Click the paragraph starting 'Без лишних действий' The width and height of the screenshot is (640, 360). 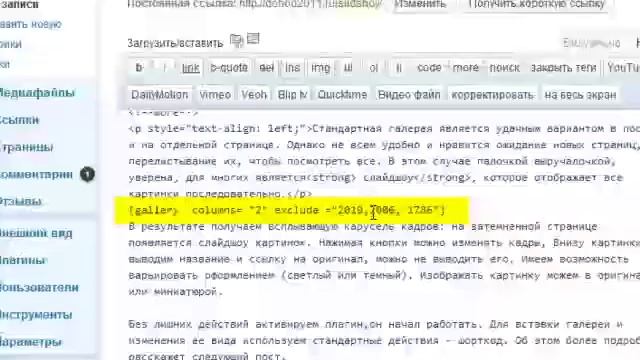384,340
